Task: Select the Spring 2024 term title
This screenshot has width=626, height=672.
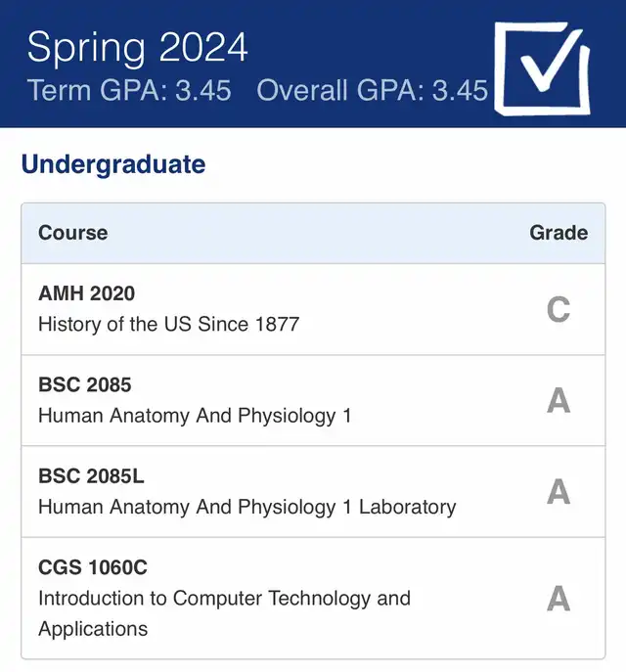Action: coord(137,48)
